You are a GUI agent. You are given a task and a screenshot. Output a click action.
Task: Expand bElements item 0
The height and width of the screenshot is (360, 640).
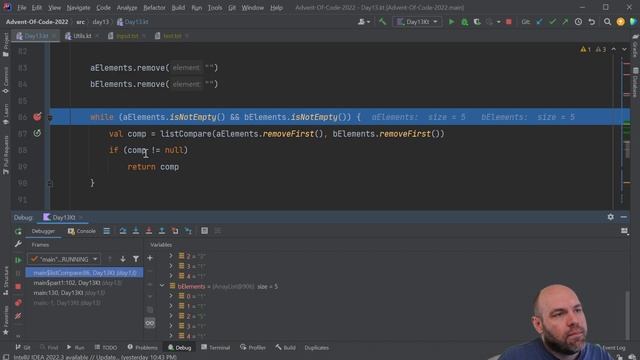171,296
